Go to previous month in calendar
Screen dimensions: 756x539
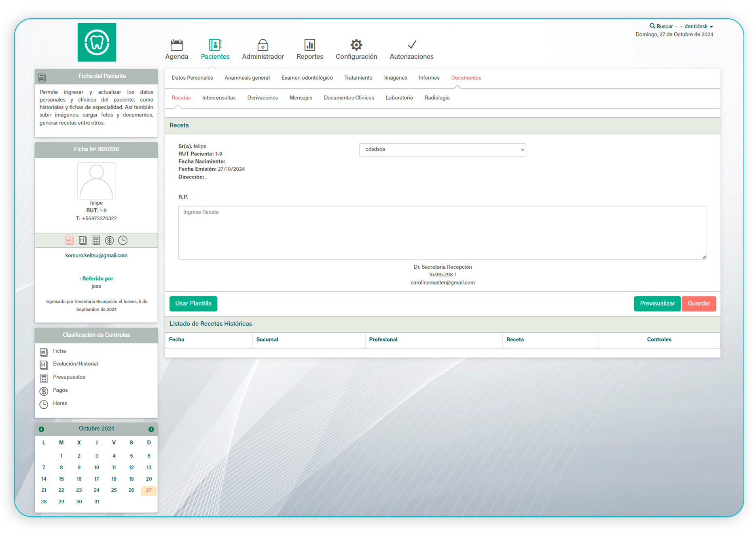click(41, 429)
